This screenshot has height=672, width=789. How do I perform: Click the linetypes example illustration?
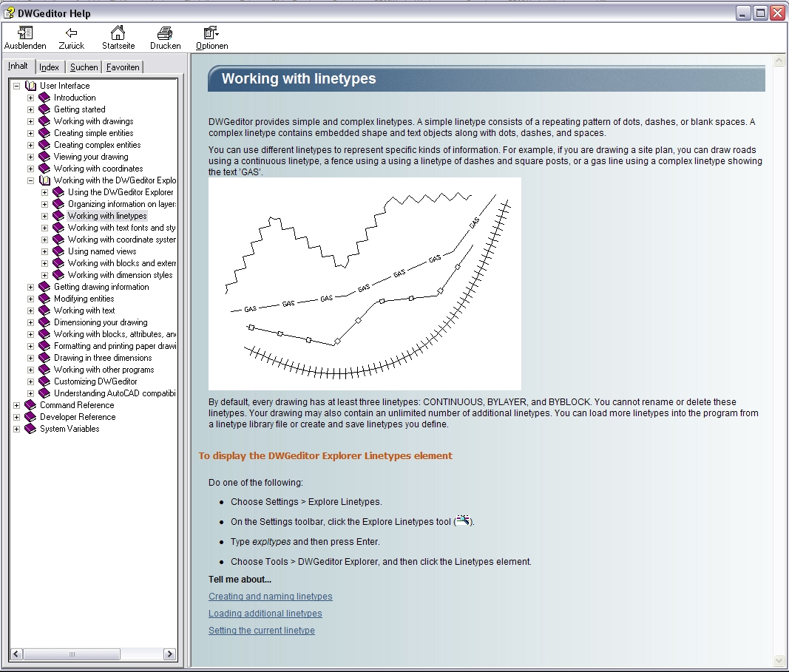pyautogui.click(x=365, y=284)
